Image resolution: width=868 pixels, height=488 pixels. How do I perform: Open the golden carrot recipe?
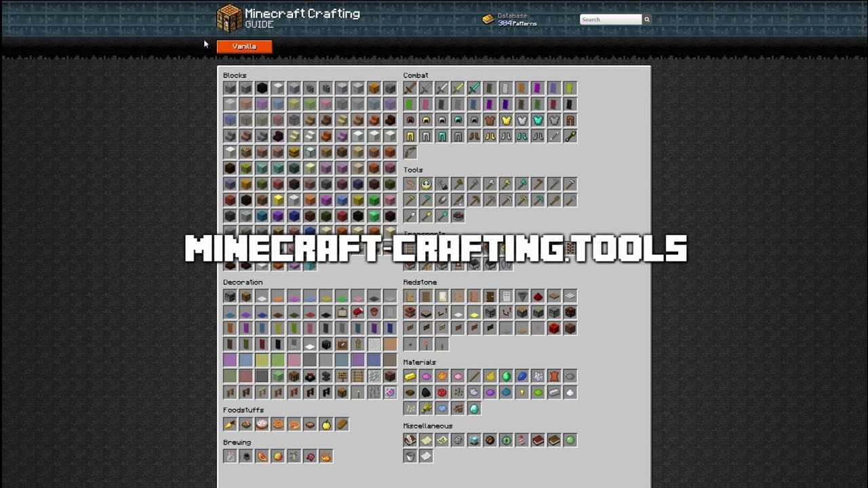point(230,425)
